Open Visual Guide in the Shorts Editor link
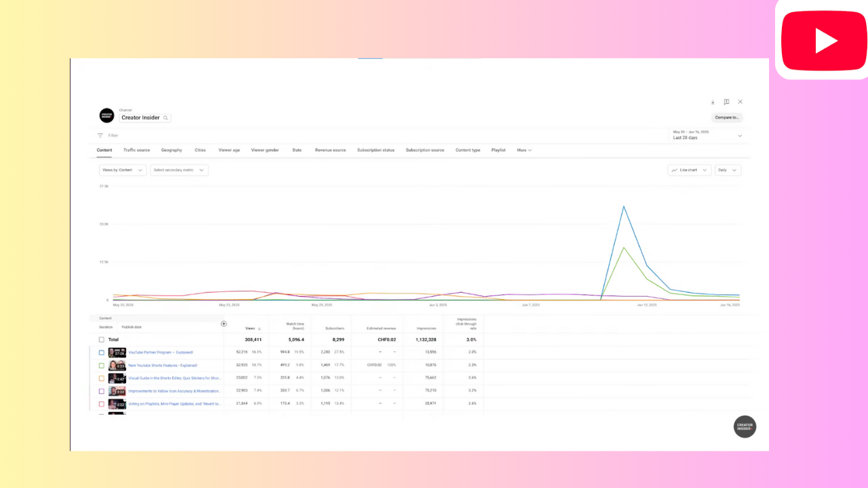868x488 pixels. tap(174, 378)
